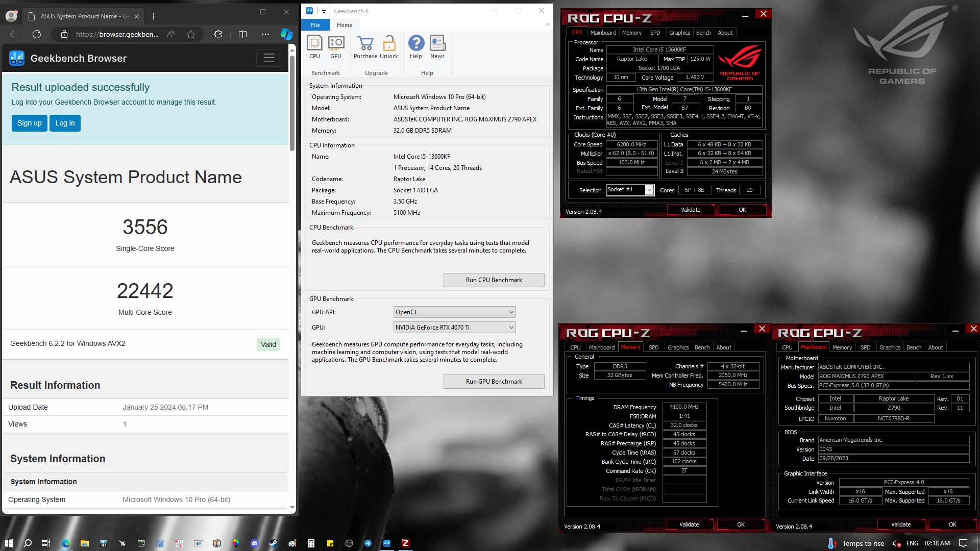Click the Unlock padlock icon in Geekbench
The width and height of the screenshot is (980, 551).
tap(389, 47)
